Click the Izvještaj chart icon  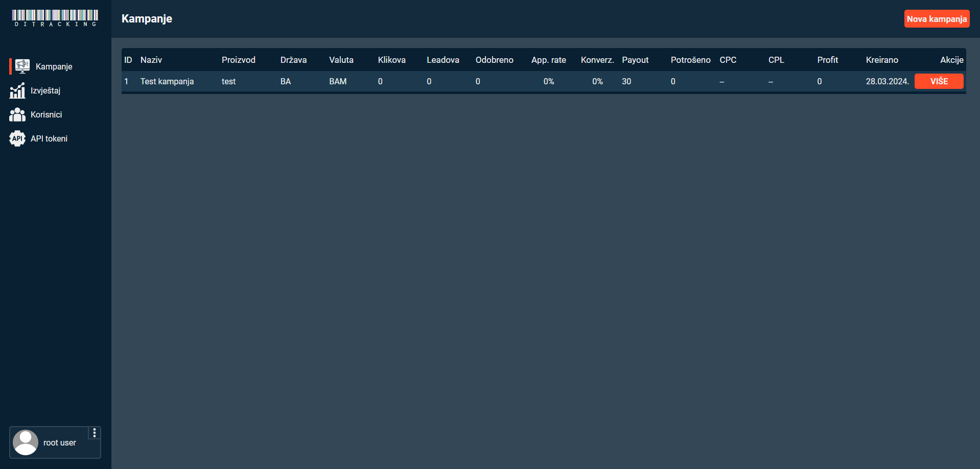click(x=17, y=90)
